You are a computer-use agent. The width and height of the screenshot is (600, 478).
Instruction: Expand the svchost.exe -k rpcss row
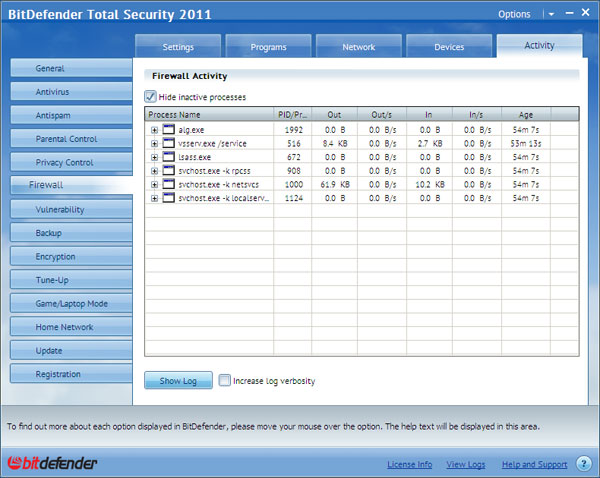[x=154, y=171]
